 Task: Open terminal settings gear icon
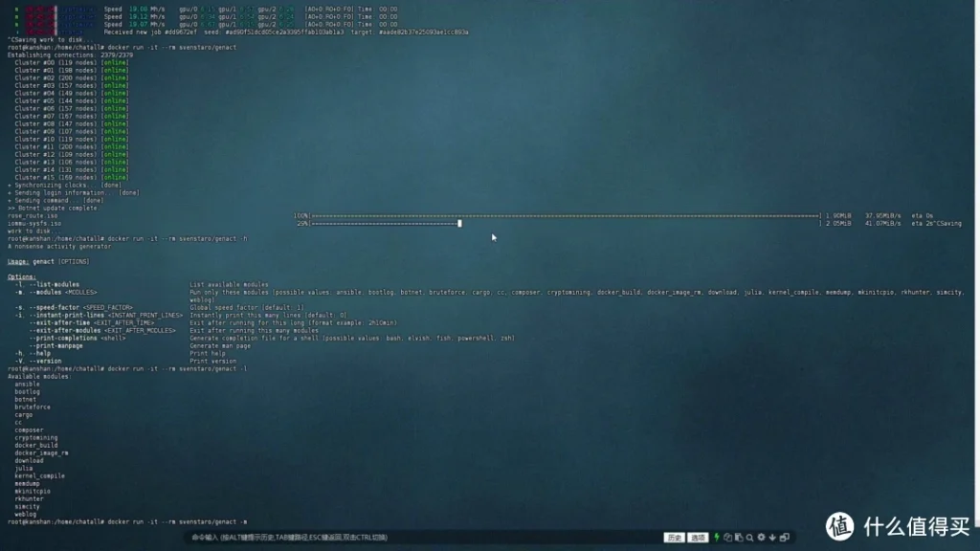click(761, 538)
